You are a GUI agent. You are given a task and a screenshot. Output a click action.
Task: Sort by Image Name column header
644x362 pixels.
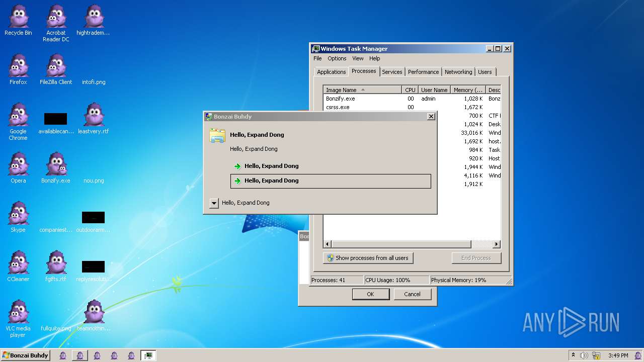pyautogui.click(x=362, y=90)
